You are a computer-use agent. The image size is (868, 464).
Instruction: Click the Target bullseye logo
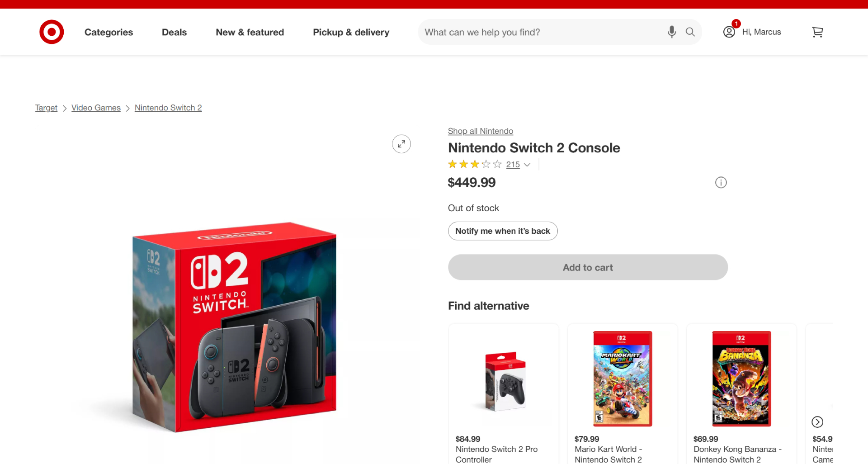tap(51, 32)
